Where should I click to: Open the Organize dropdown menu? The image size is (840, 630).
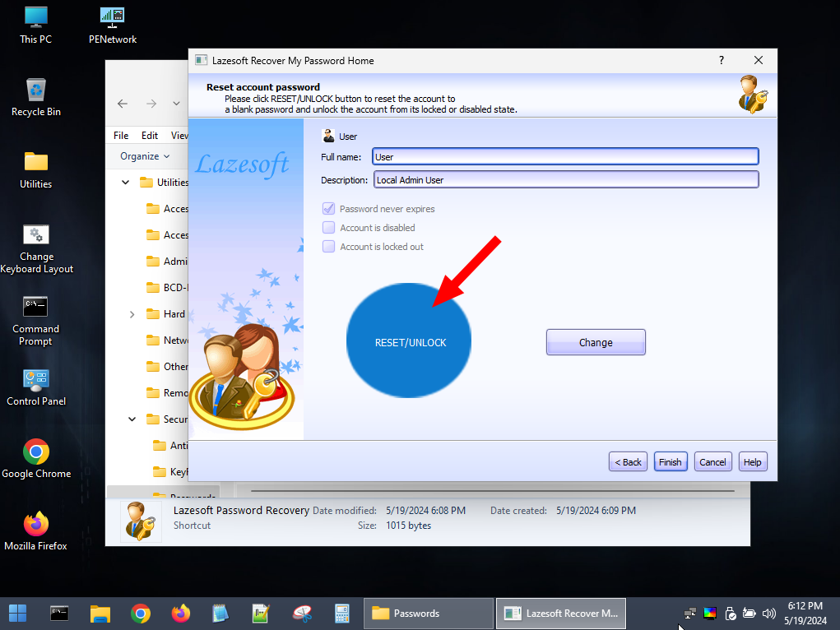[145, 156]
